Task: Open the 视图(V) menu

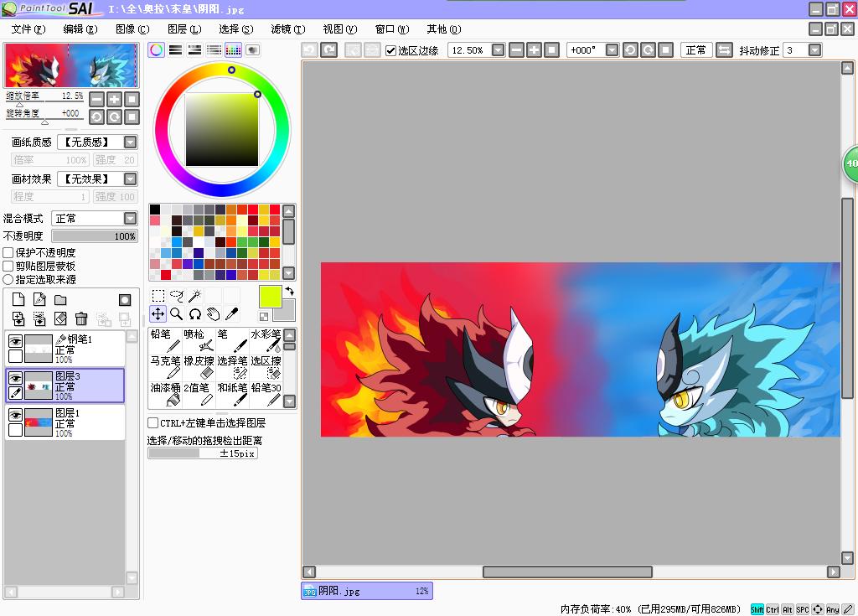Action: point(340,29)
